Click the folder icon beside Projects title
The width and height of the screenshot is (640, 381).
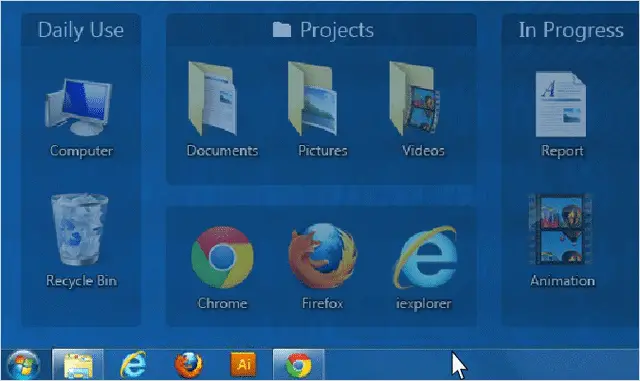tap(282, 29)
